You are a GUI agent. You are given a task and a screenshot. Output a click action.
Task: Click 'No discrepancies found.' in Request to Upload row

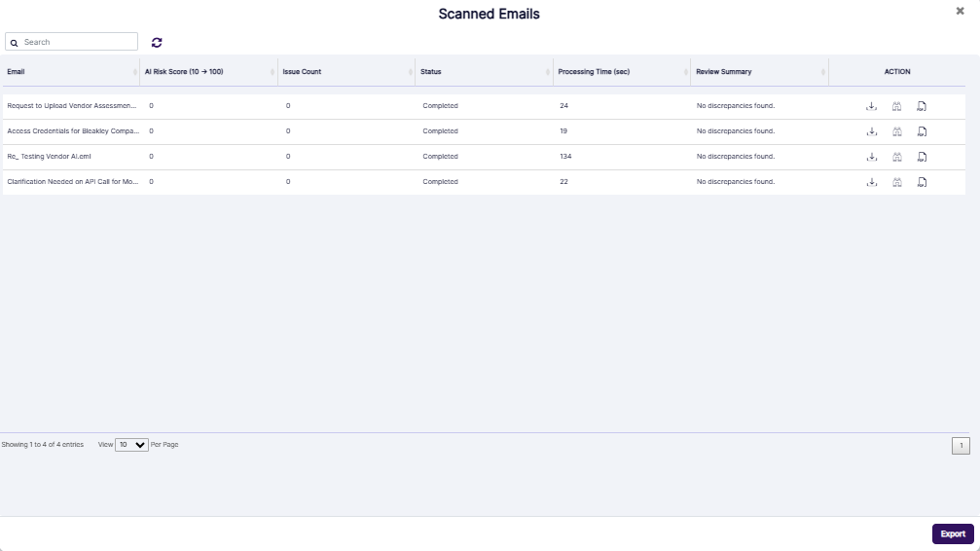click(736, 106)
